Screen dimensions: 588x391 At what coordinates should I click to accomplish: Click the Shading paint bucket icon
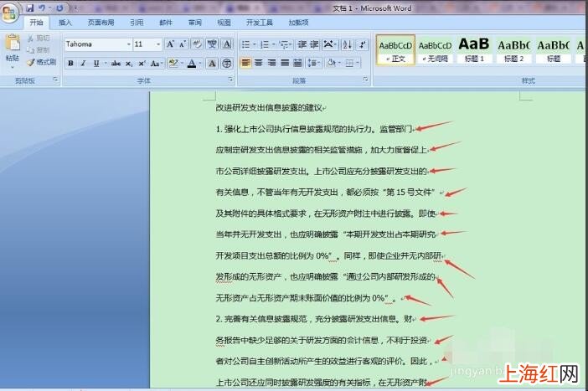pos(331,63)
